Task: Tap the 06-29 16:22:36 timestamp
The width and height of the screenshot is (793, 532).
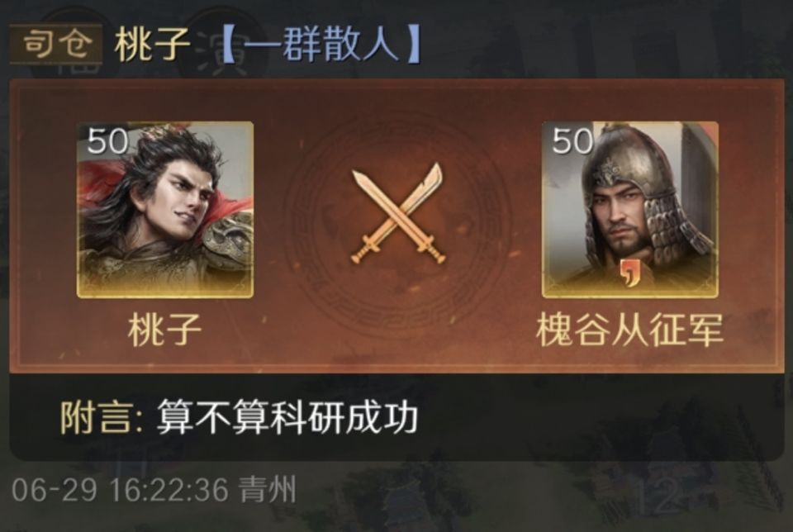Action: [120, 490]
